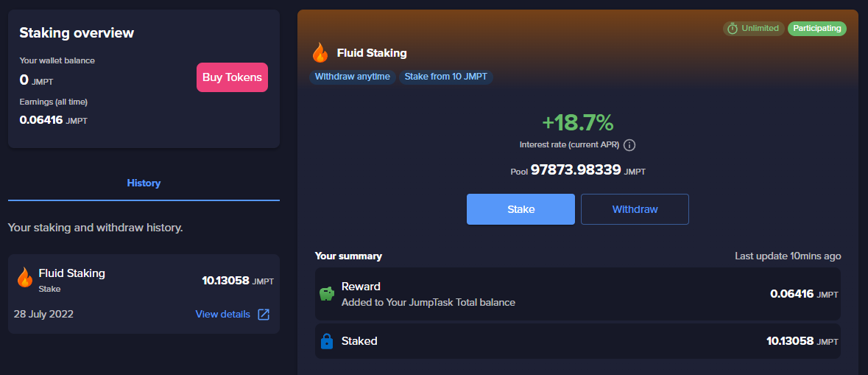The height and width of the screenshot is (375, 868).
Task: Click the wallet balance value 0 JMPT
Action: (37, 81)
